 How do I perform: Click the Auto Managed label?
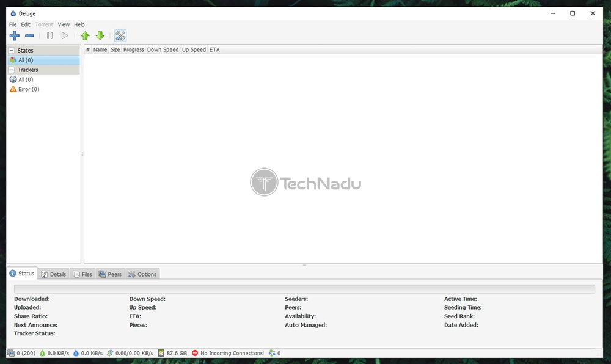[x=306, y=325]
